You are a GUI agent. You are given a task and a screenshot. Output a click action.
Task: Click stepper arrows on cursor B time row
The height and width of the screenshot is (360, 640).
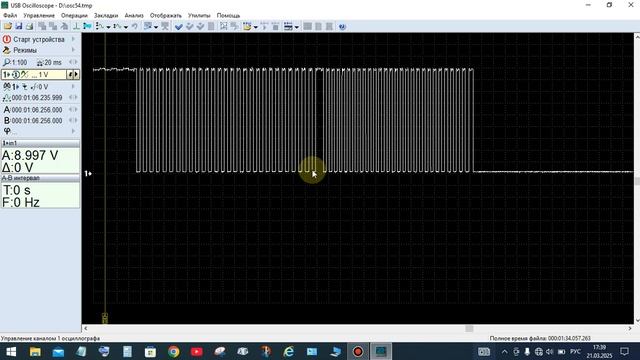pyautogui.click(x=73, y=120)
